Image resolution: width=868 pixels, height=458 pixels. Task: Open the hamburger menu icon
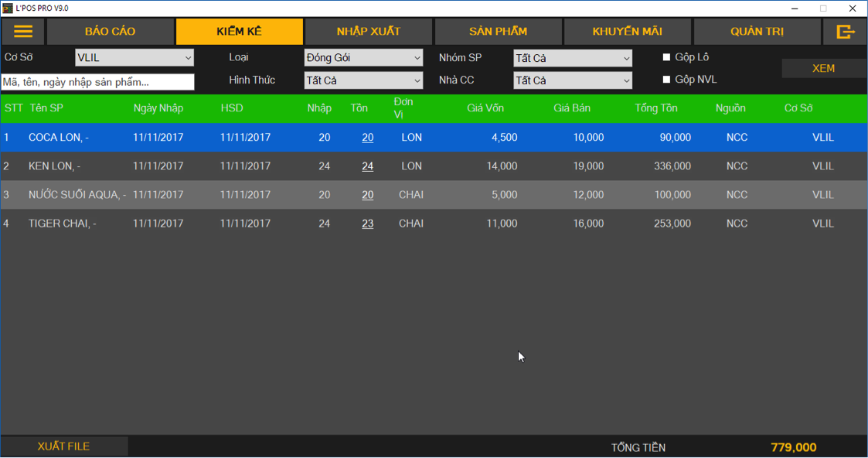[x=23, y=32]
